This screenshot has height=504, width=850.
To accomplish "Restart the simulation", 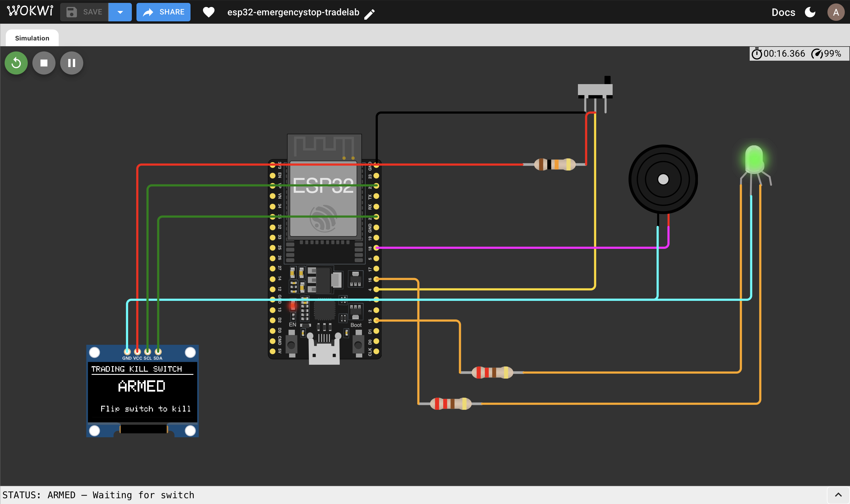I will point(16,63).
